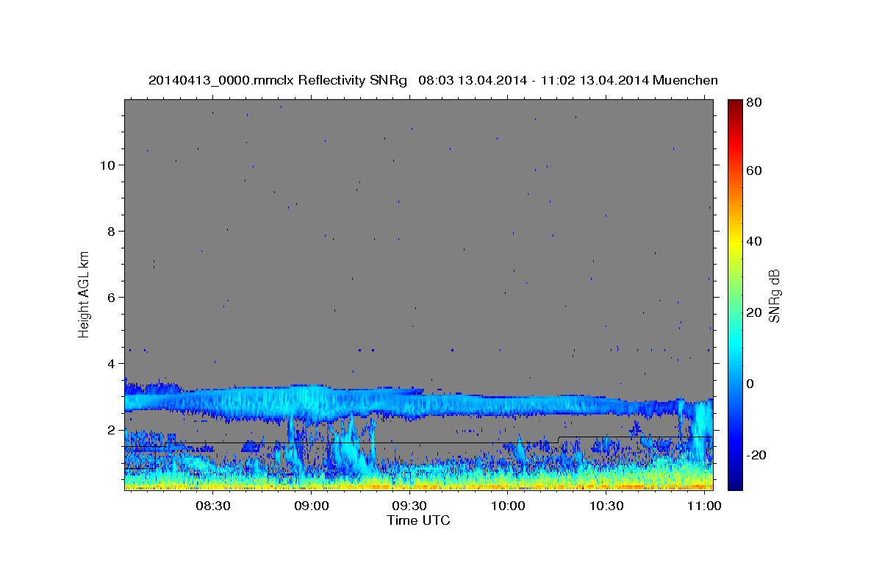The width and height of the screenshot is (882, 588).
Task: Click the 10:30 time tick label
Action: point(606,507)
